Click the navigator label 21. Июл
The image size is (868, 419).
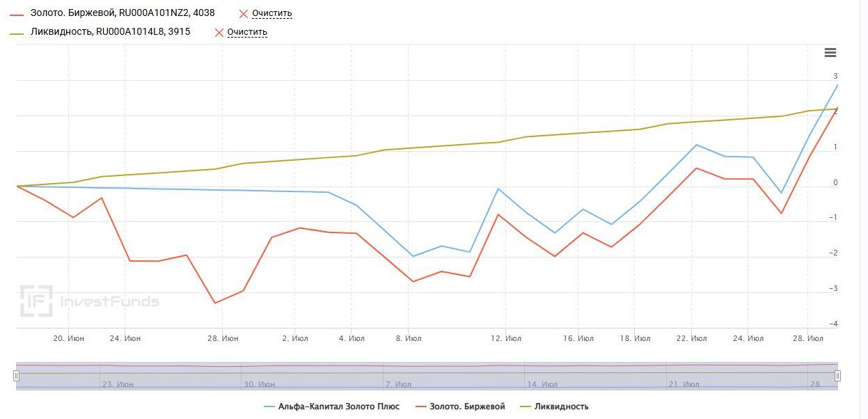[x=684, y=384]
